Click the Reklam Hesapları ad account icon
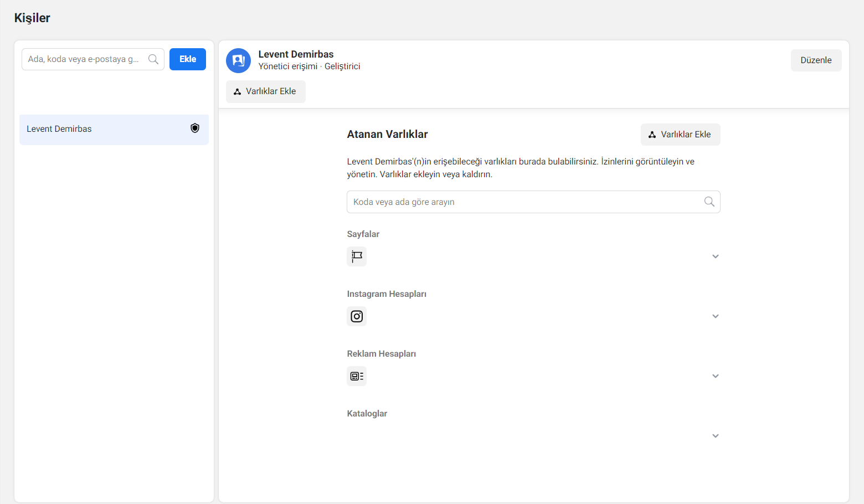The height and width of the screenshot is (504, 864). tap(357, 376)
